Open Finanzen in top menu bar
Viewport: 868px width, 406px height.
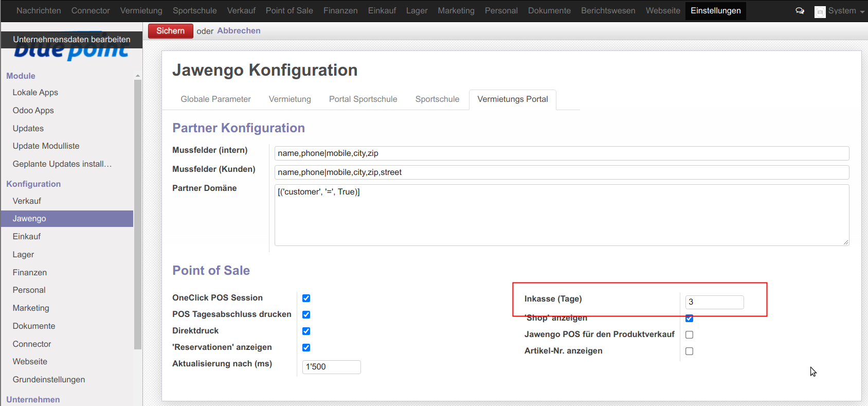pyautogui.click(x=340, y=11)
